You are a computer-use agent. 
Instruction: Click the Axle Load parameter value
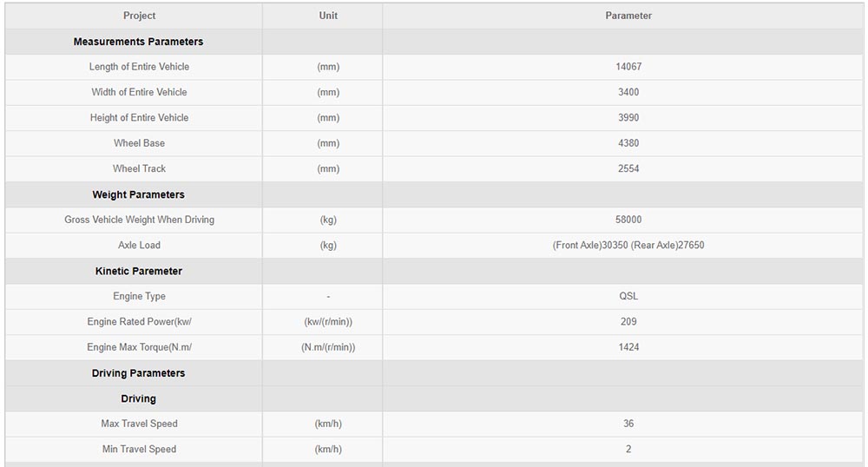pos(628,245)
